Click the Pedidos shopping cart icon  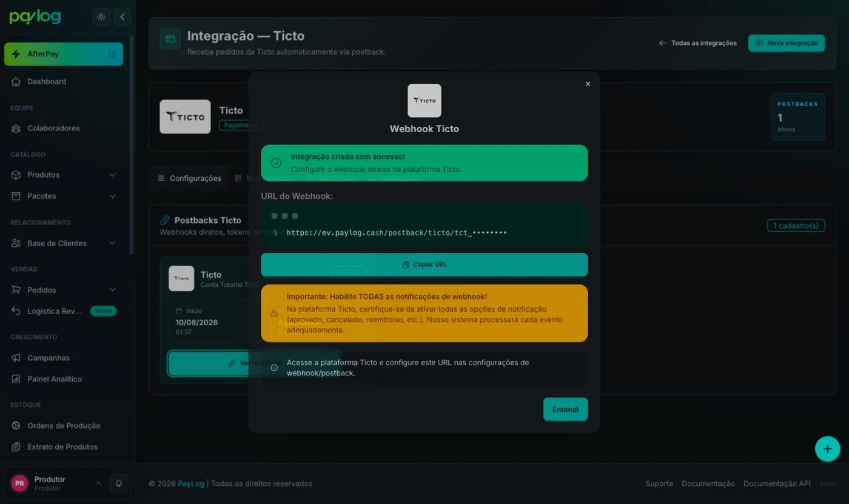click(x=16, y=290)
